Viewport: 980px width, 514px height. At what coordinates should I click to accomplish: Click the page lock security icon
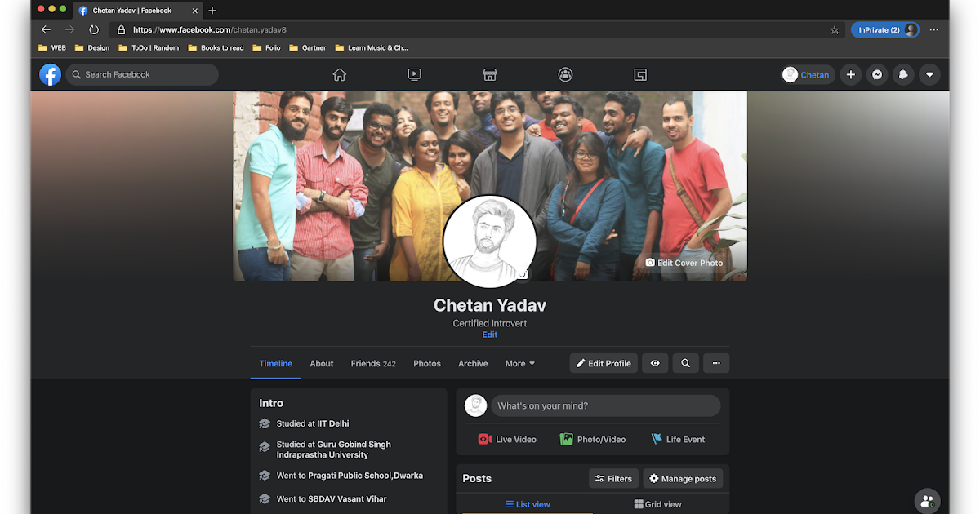(x=121, y=29)
